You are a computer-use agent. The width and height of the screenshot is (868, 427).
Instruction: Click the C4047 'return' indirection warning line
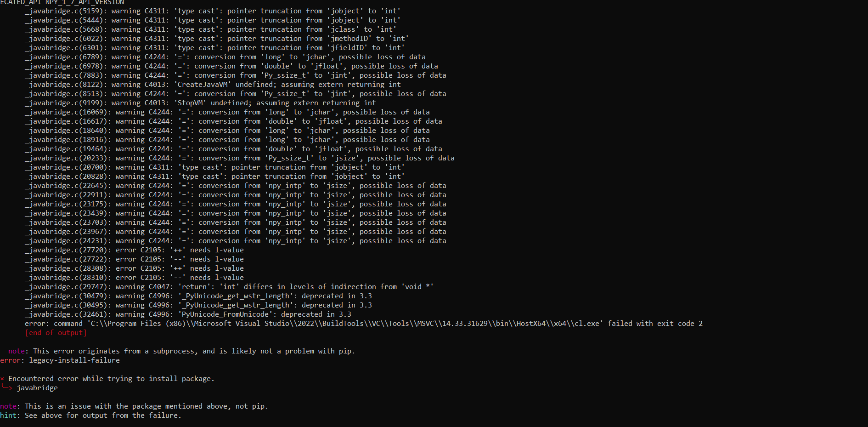click(x=229, y=287)
